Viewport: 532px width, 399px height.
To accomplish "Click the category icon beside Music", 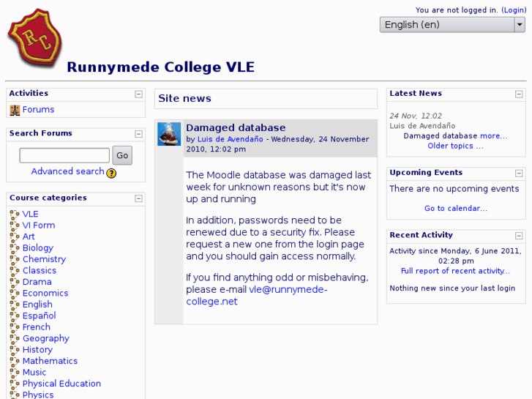I will tap(15, 373).
